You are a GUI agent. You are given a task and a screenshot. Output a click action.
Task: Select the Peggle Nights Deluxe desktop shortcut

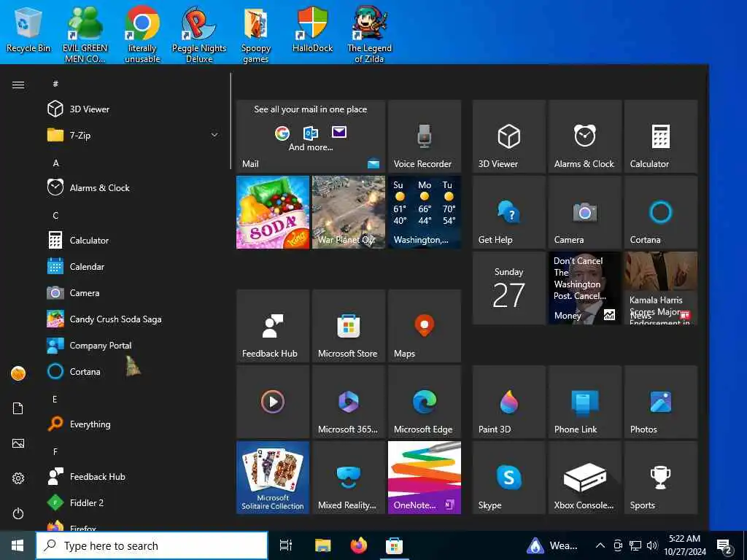point(199,34)
